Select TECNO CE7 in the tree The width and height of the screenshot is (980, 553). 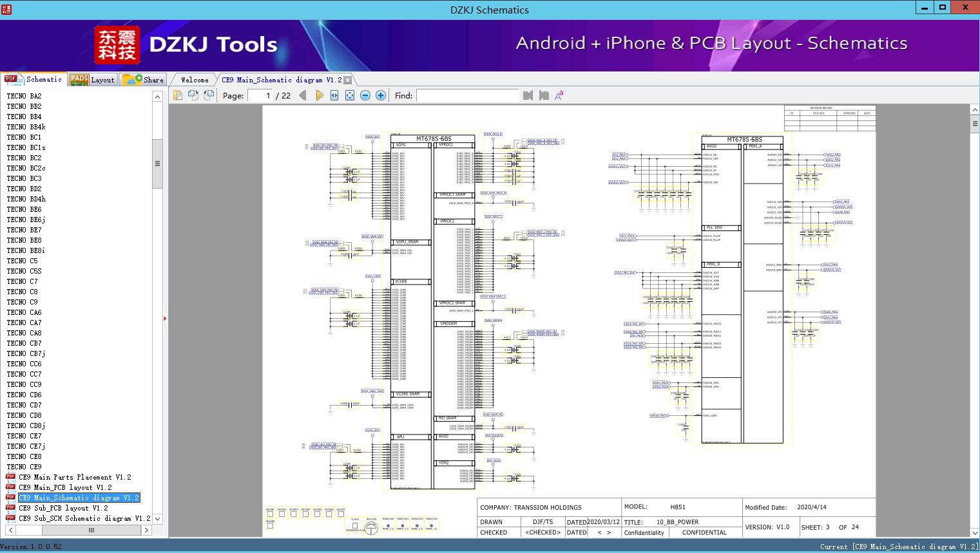(x=24, y=436)
